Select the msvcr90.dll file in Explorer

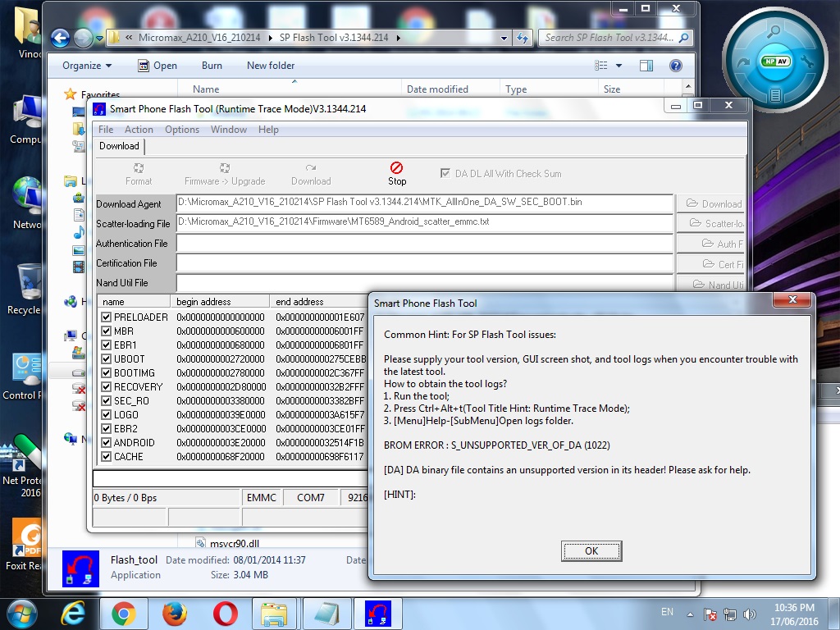235,543
